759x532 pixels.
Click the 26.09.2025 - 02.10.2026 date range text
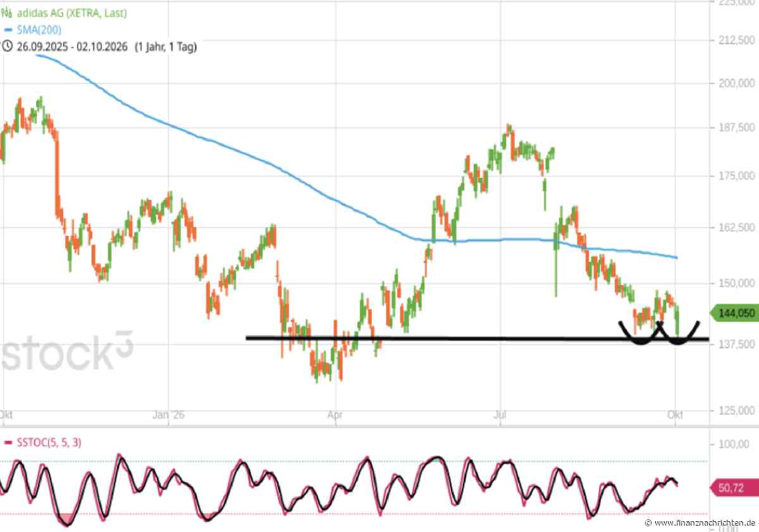pyautogui.click(x=72, y=46)
